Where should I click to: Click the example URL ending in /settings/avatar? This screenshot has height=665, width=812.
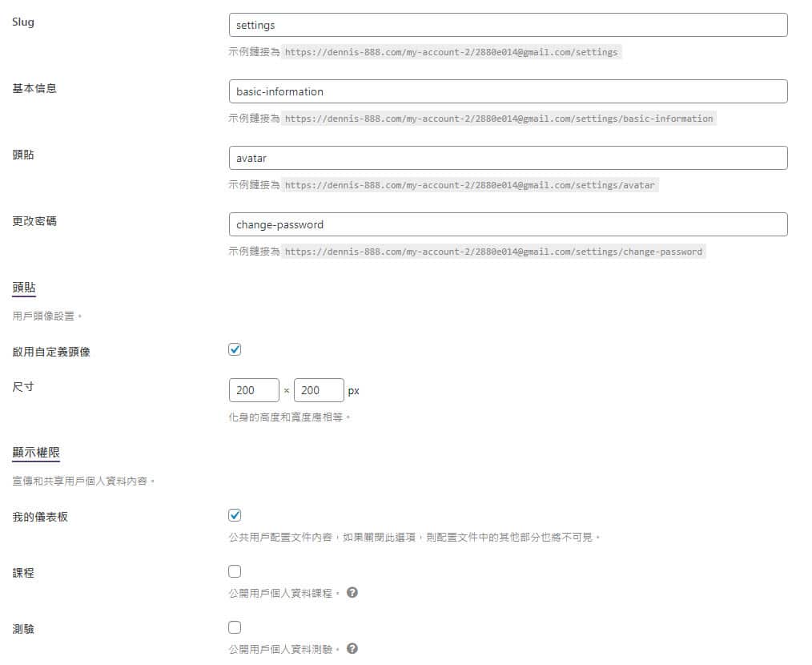click(470, 185)
